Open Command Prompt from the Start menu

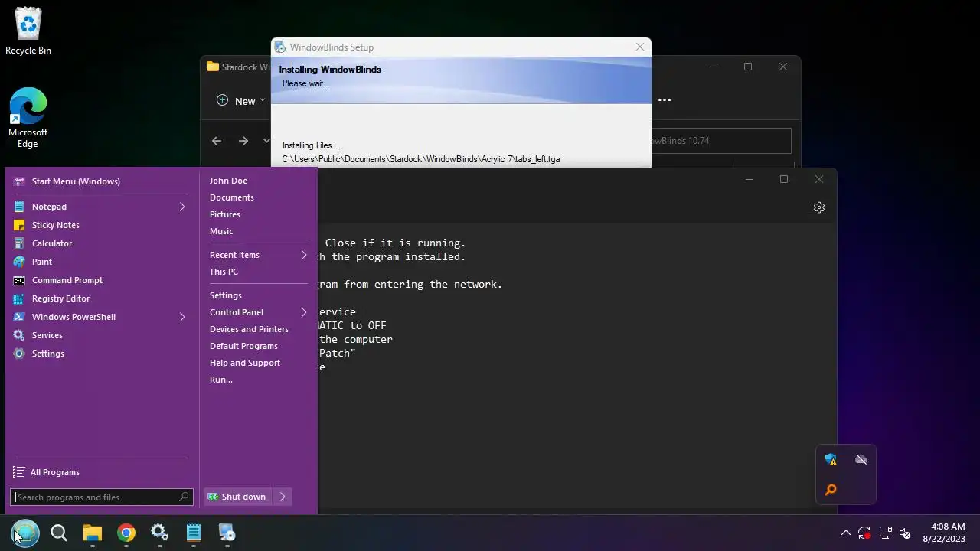point(100,280)
